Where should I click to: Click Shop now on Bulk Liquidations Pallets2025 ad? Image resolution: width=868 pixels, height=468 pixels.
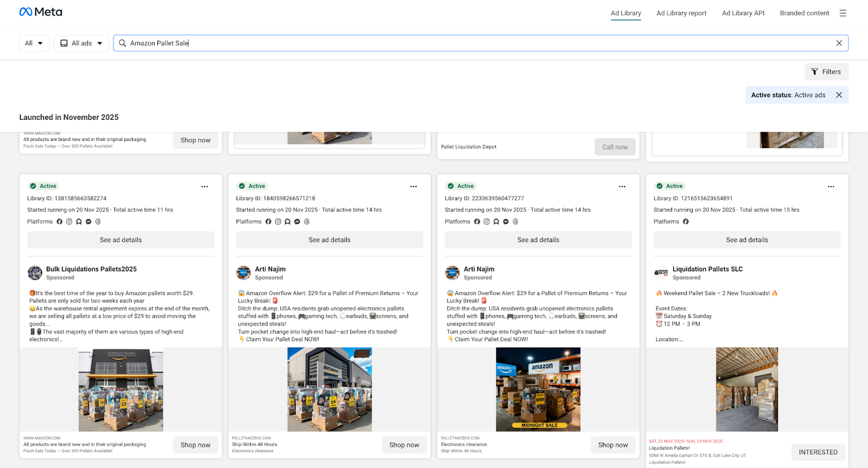[195, 445]
